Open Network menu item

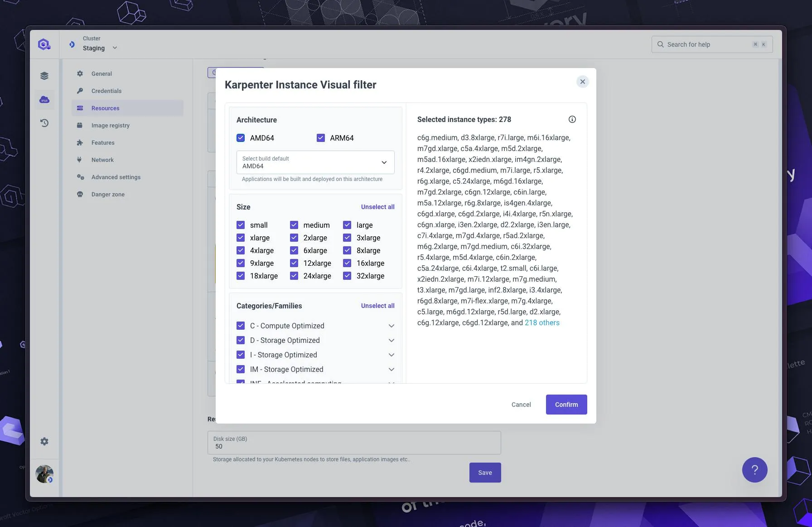tap(127, 160)
